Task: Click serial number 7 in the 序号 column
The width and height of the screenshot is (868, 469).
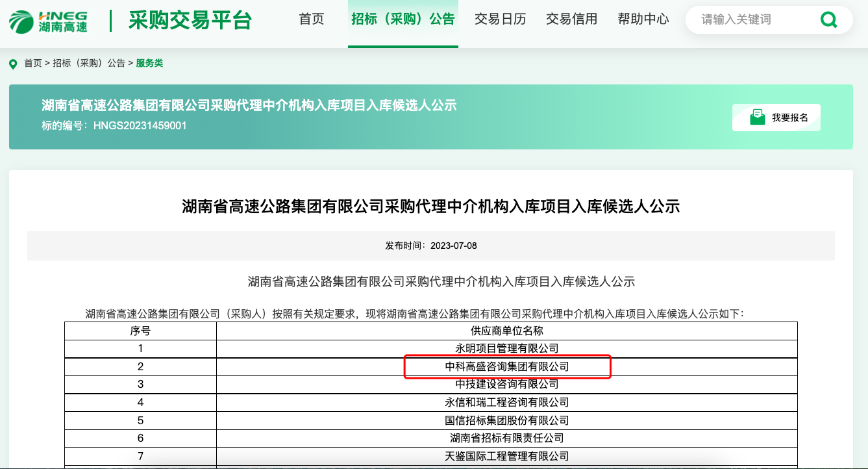Action: click(x=140, y=457)
